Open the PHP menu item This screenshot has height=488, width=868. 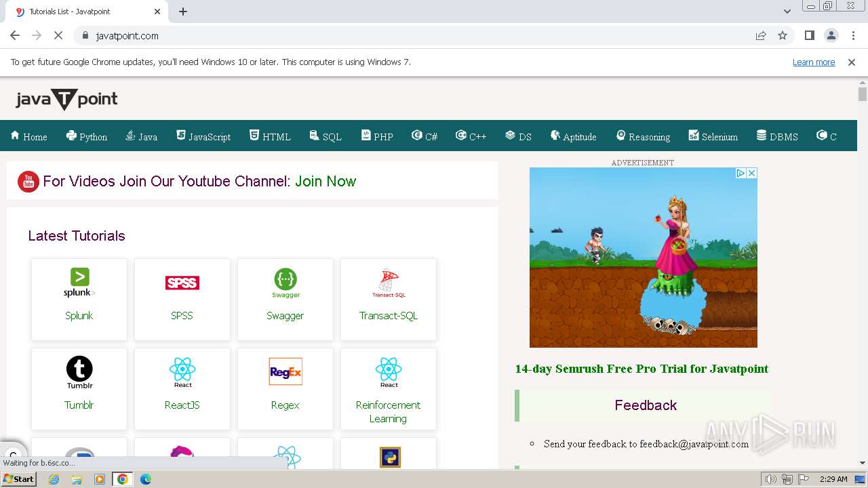click(378, 136)
